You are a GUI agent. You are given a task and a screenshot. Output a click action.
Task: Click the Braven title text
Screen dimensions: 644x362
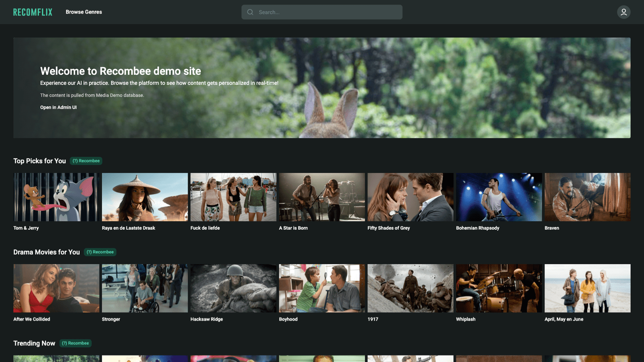(552, 228)
